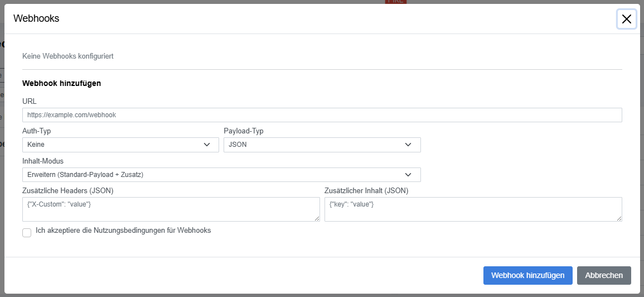Click the 'Ich akzeptiere die Nutzungsbedingungen' label text
Screen dimensions: 644x297
point(123,231)
